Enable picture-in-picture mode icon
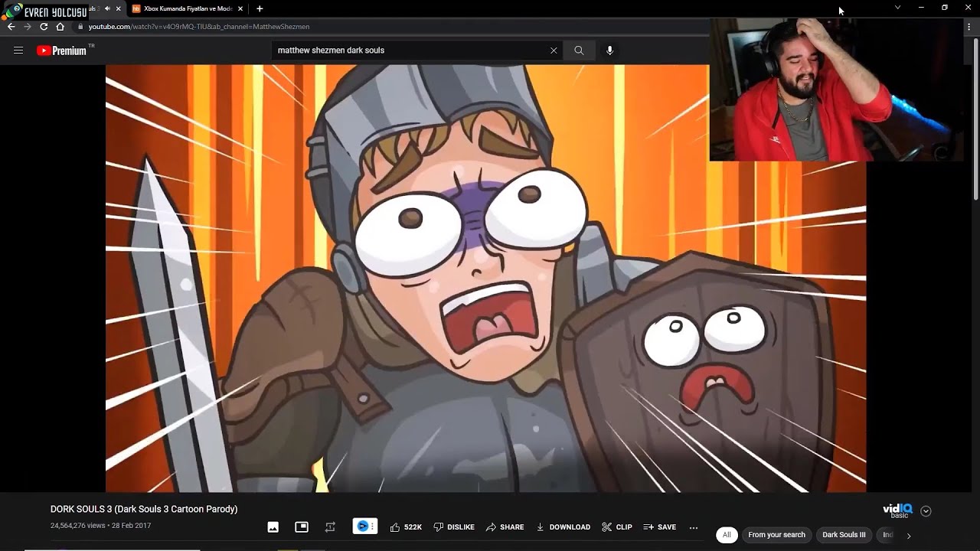Screen dimensions: 980x551 [x=302, y=527]
